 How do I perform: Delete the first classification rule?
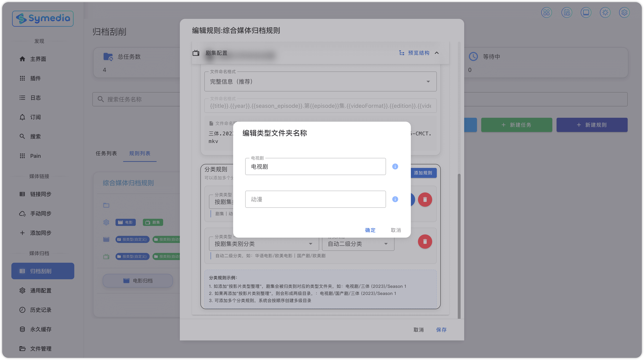425,199
